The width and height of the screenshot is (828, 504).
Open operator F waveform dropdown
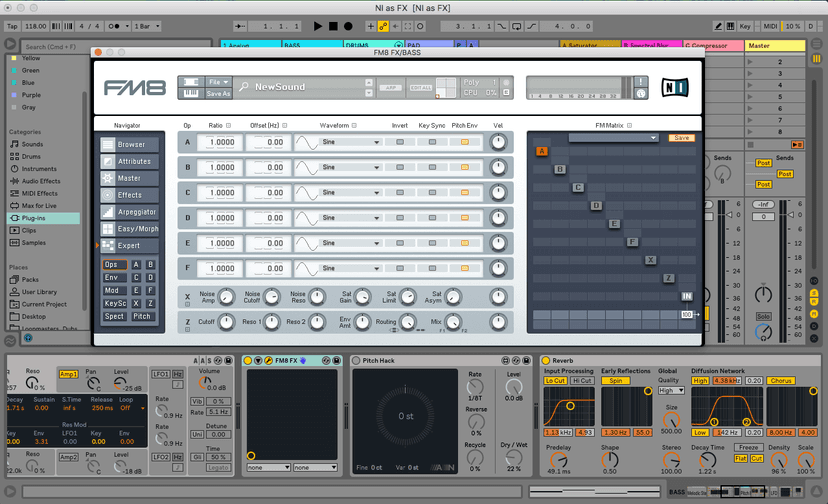coord(351,268)
